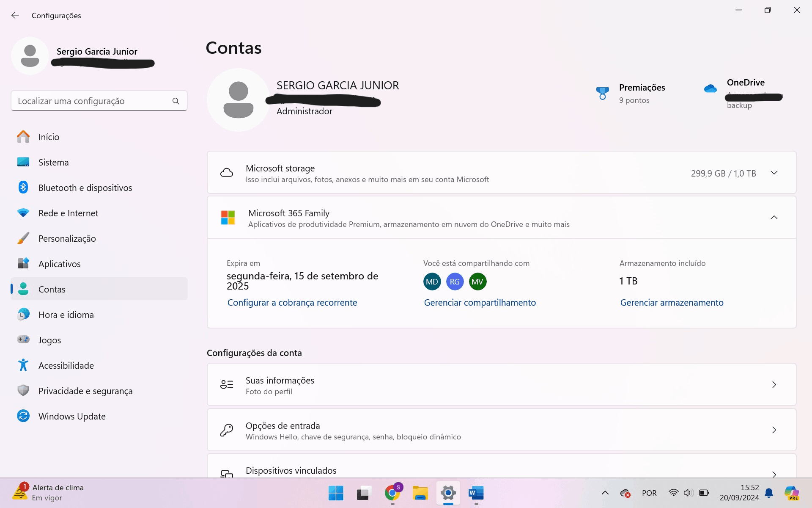Click the Premiações medal icon

pyautogui.click(x=602, y=94)
